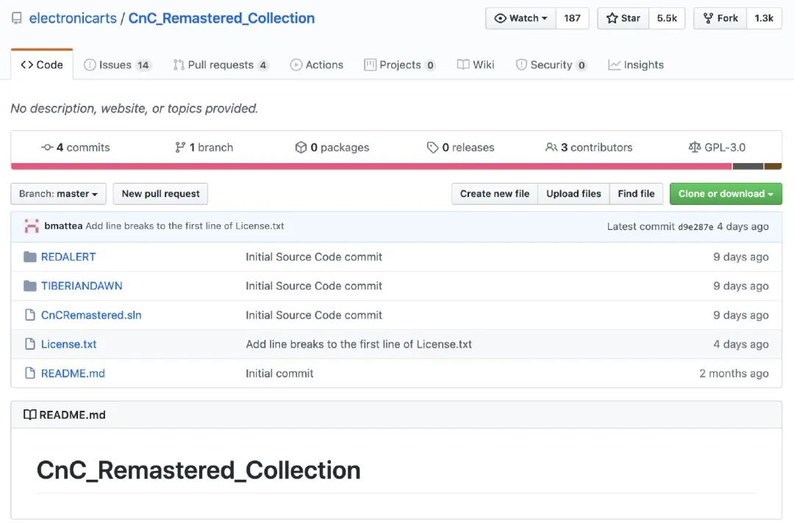Click the brown language bar segment

[773, 167]
